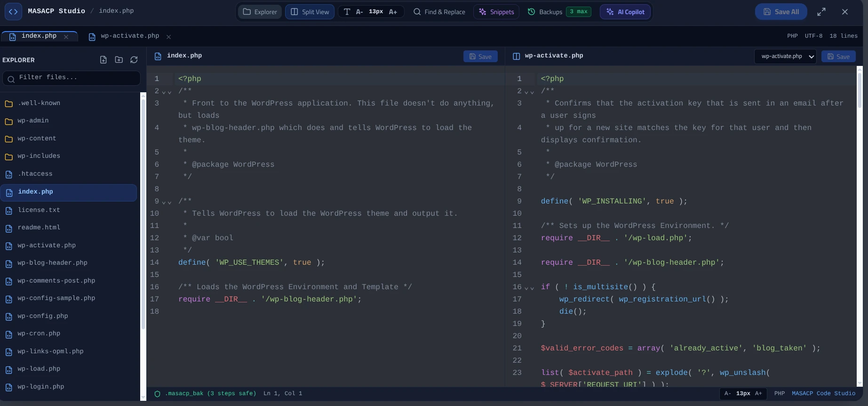Collapse fold at line 2 in wp-activate.php

click(x=529, y=92)
